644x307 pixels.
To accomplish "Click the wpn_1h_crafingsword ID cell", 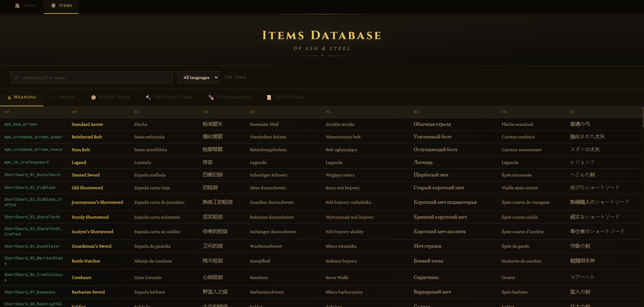I will [26, 162].
